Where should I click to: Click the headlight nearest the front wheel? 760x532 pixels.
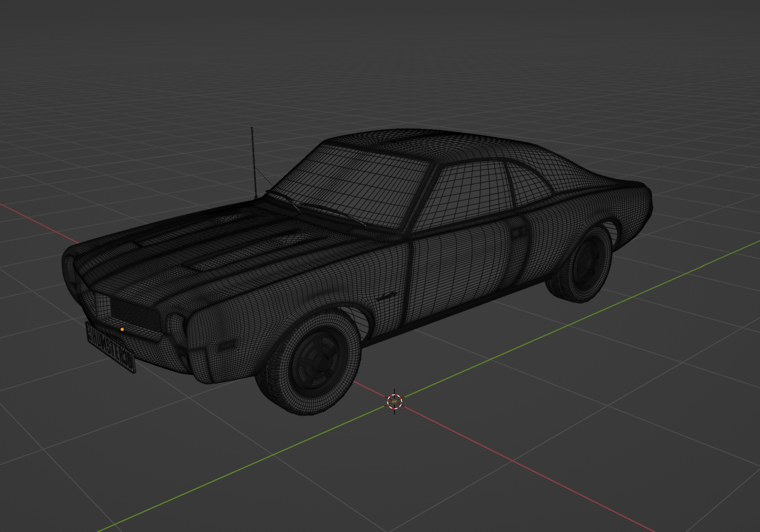tap(176, 326)
